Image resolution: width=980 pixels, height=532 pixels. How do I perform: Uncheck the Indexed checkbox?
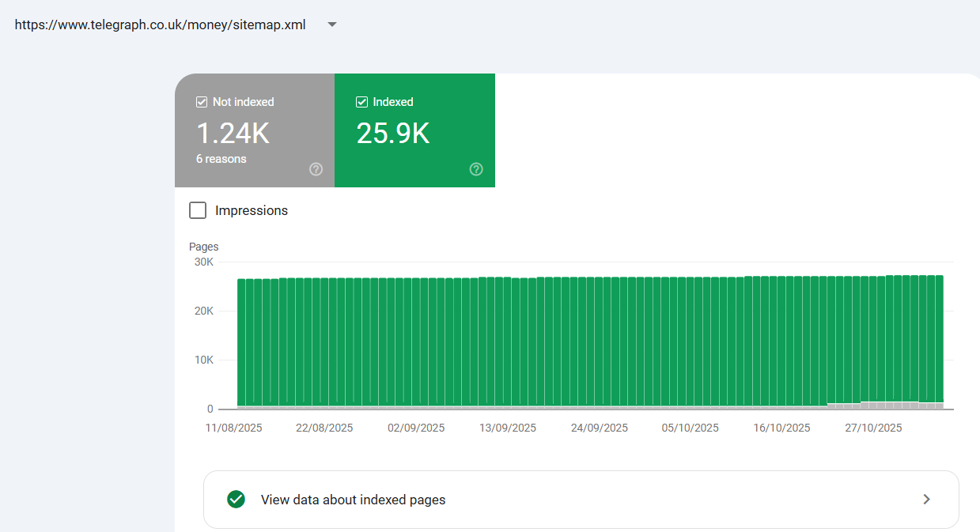point(361,101)
